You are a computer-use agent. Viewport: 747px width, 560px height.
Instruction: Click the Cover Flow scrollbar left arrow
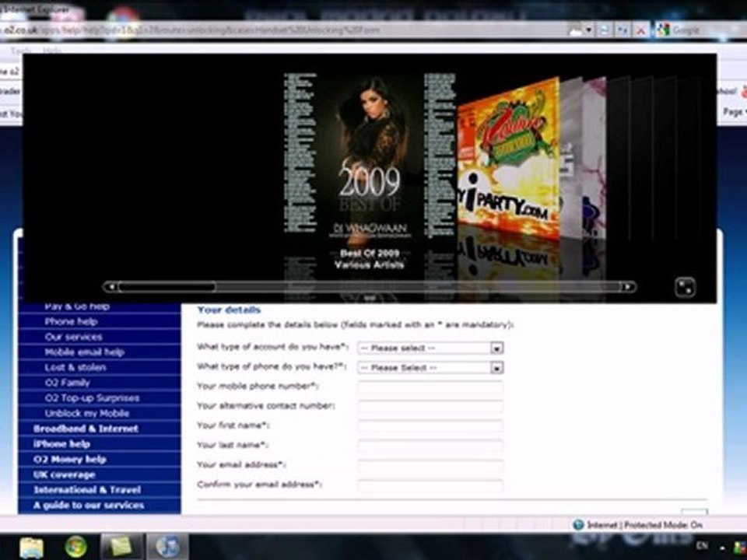(x=111, y=287)
